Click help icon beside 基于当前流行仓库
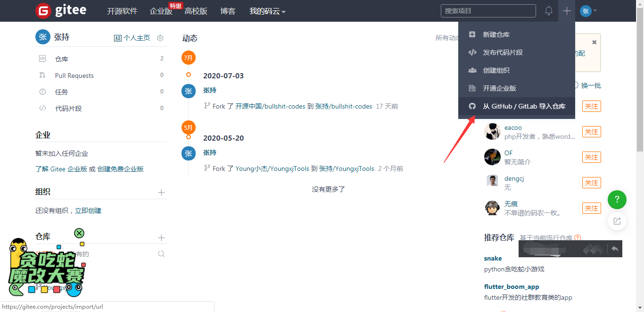Screen dimensions: 644x312 tap(578, 238)
